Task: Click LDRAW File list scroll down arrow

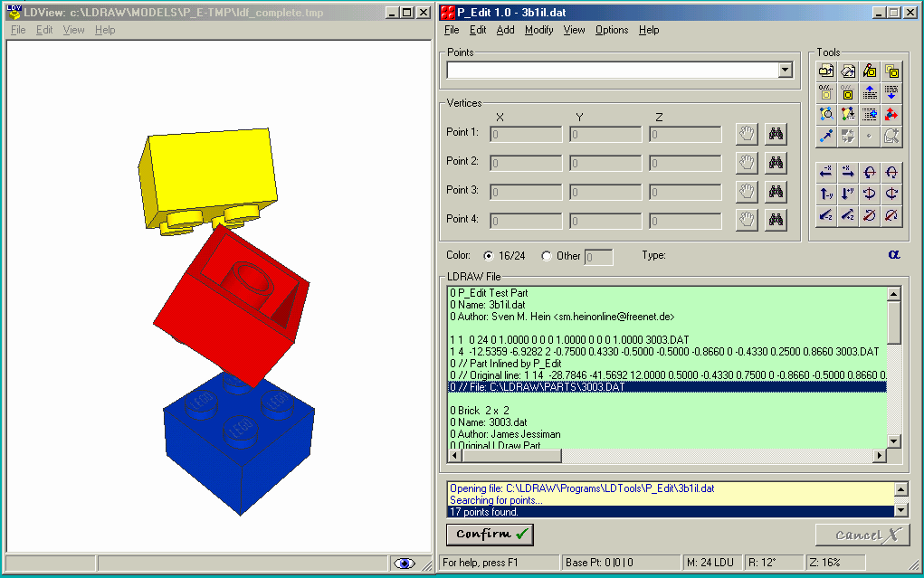Action: click(x=893, y=441)
